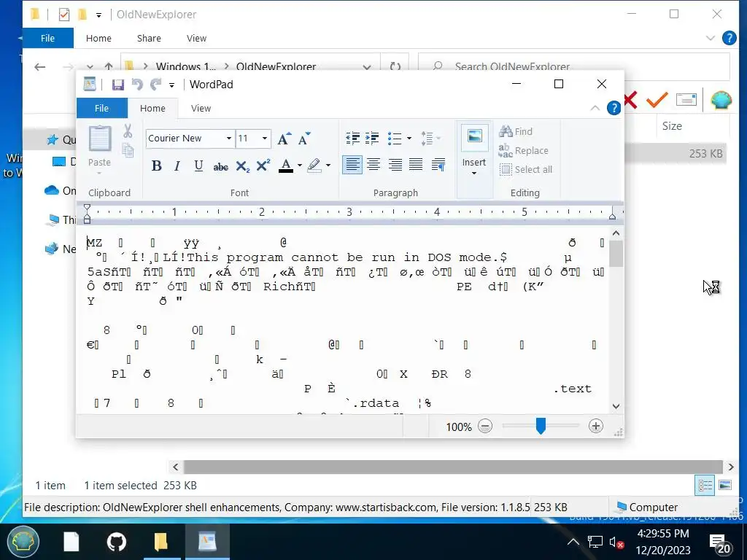Screen dimensions: 747x560
Task: Open the Insert dropdown in WordPad
Action: point(474,168)
